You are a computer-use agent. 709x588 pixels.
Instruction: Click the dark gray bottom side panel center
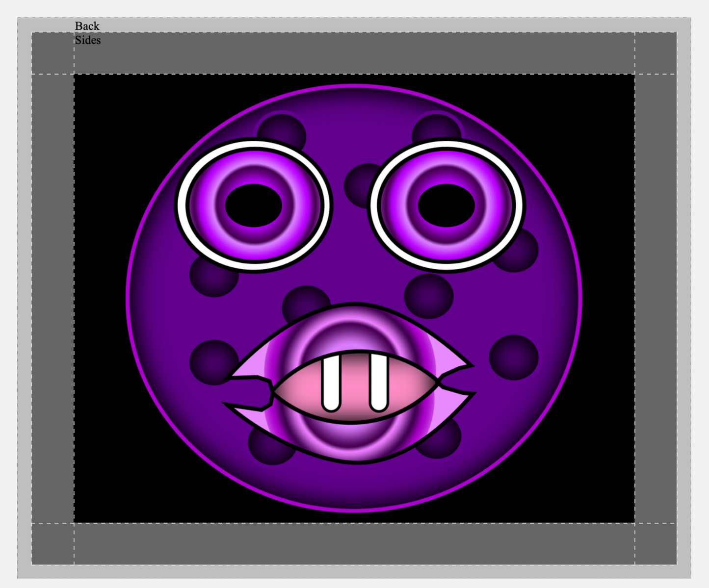click(x=354, y=544)
